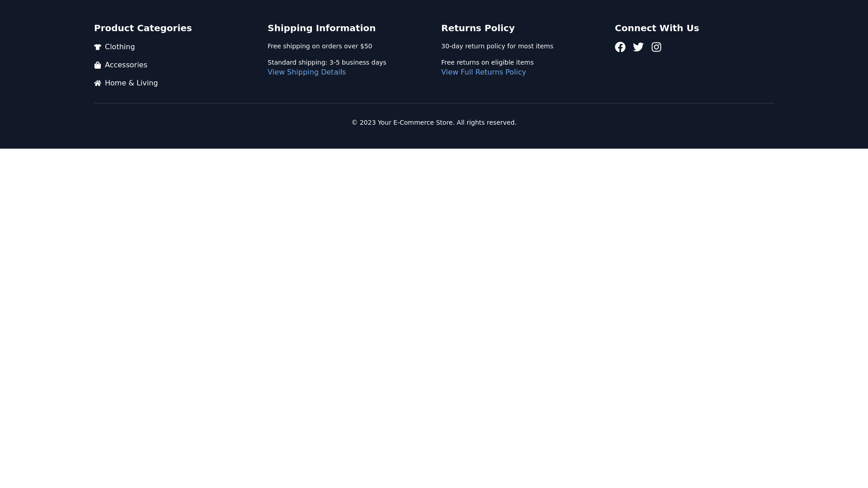Viewport: 868px width, 488px height.
Task: Open the Clothing category link
Action: (x=119, y=47)
